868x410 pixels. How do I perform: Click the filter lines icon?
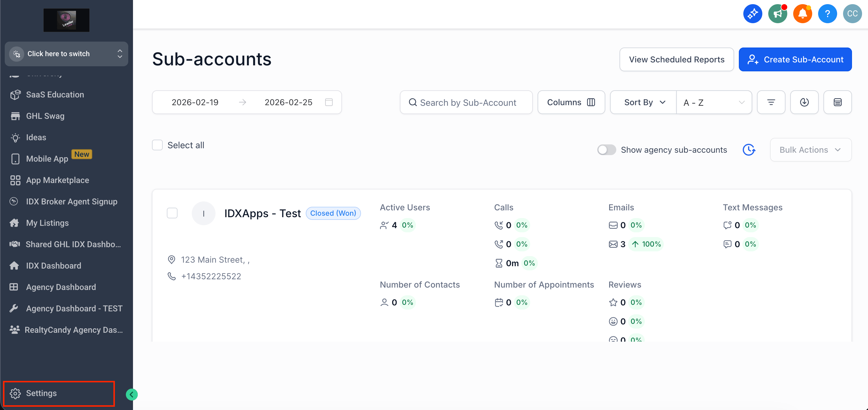tap(771, 102)
